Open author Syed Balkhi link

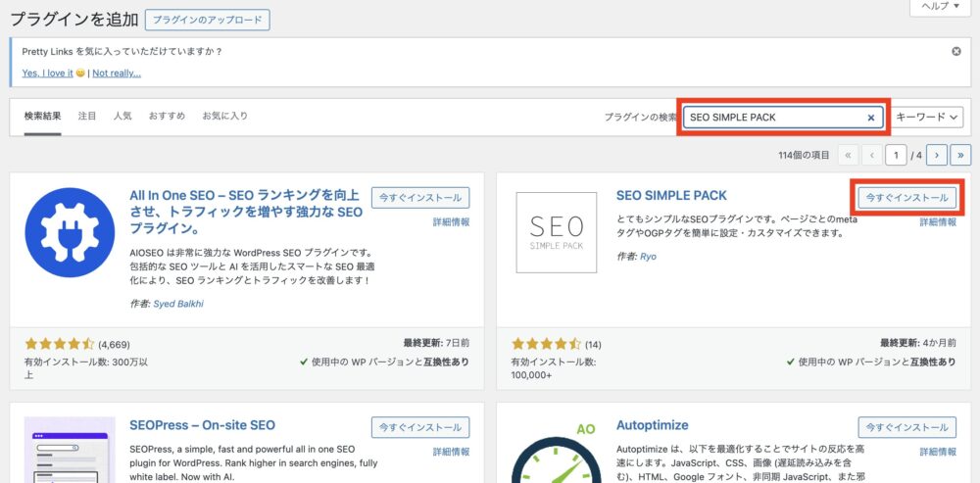[178, 304]
